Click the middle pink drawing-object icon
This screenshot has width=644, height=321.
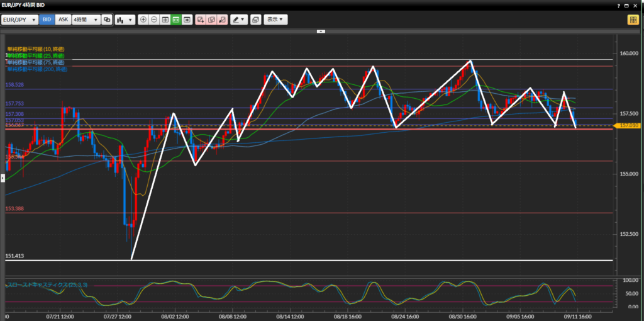[211, 20]
